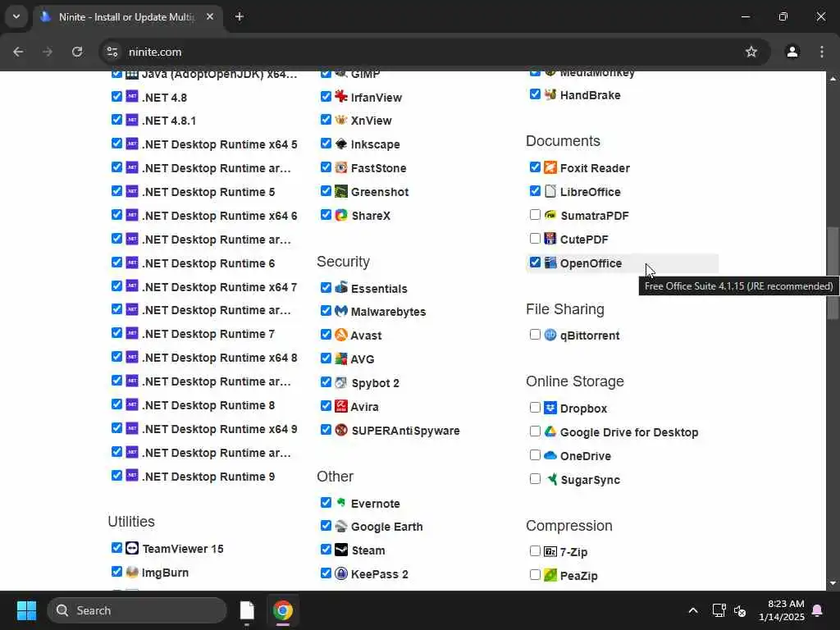Click the SumatraPDF icon
This screenshot has width=840, height=630.
(x=550, y=215)
